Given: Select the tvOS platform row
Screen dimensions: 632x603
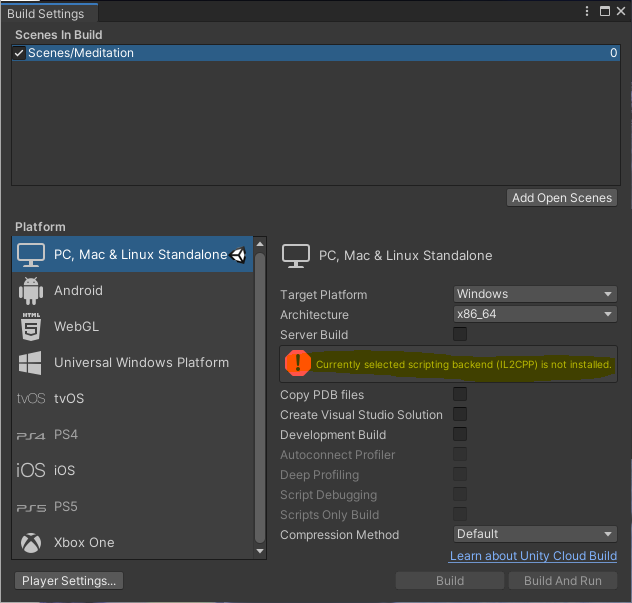Looking at the screenshot, I should 133,398.
